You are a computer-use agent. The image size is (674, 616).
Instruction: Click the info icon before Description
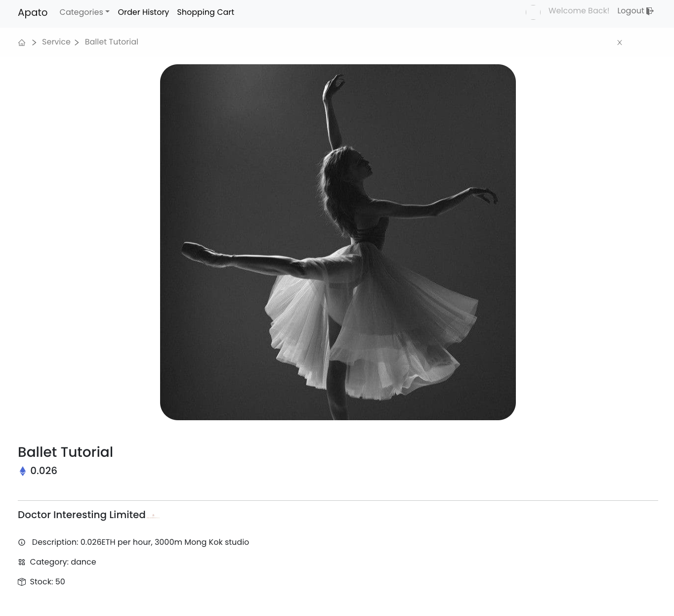point(22,542)
